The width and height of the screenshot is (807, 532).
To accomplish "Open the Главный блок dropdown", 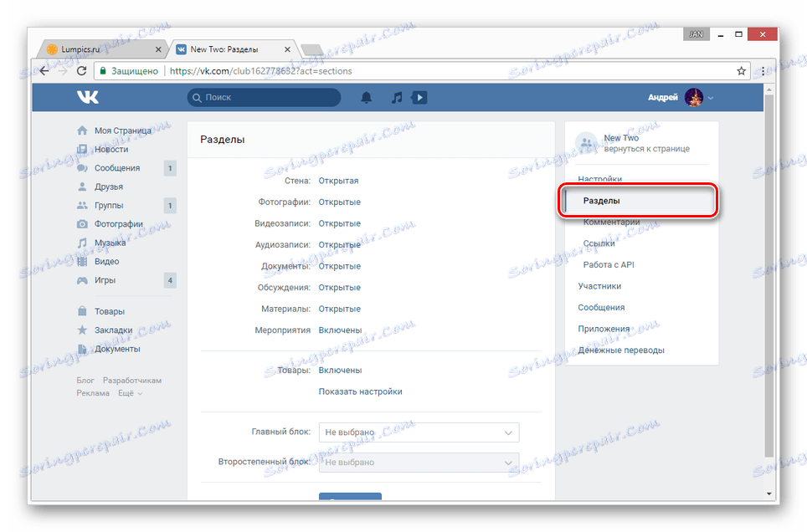I will click(419, 432).
